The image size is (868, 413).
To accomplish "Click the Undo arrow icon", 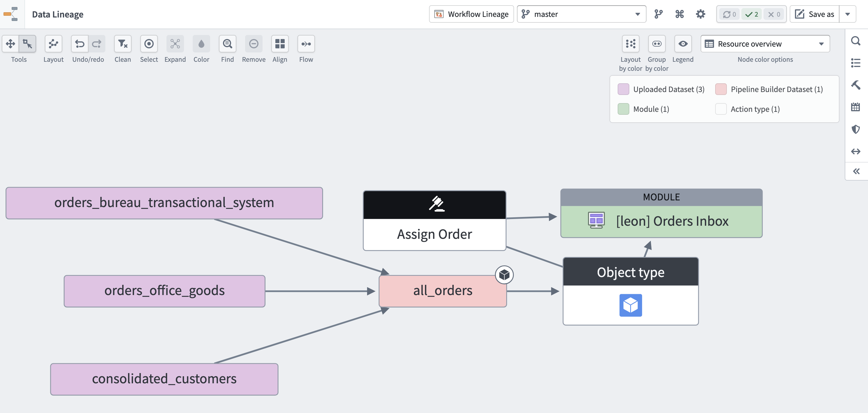I will click(79, 44).
